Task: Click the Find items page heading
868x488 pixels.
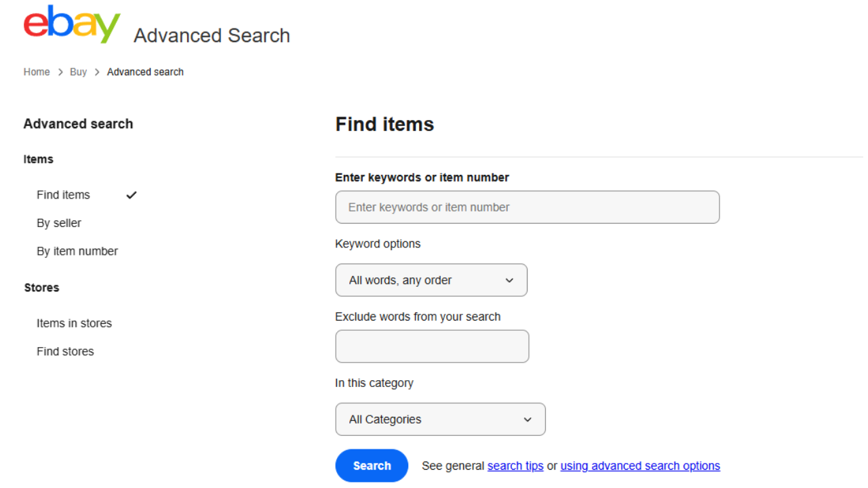Action: click(x=384, y=124)
